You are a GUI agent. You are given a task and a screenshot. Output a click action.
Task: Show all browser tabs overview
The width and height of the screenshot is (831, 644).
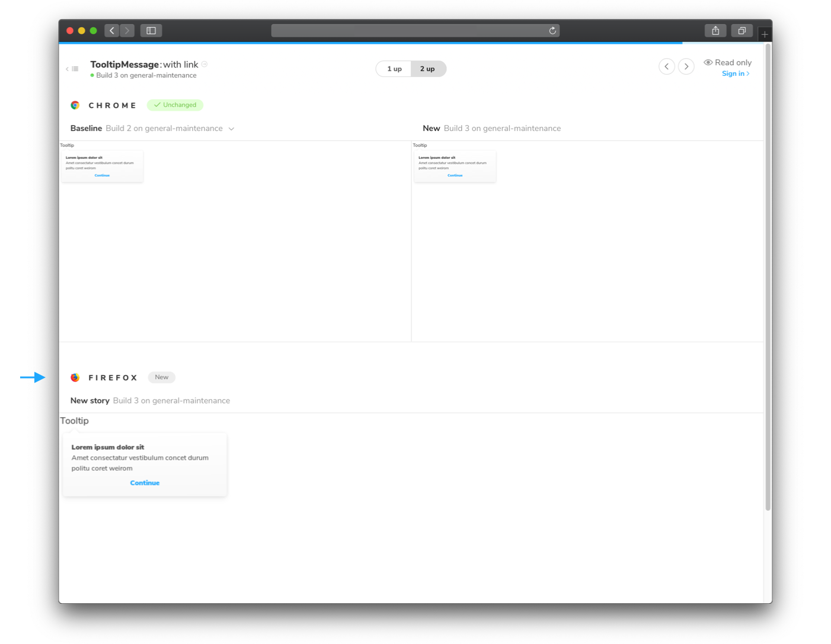pyautogui.click(x=741, y=31)
